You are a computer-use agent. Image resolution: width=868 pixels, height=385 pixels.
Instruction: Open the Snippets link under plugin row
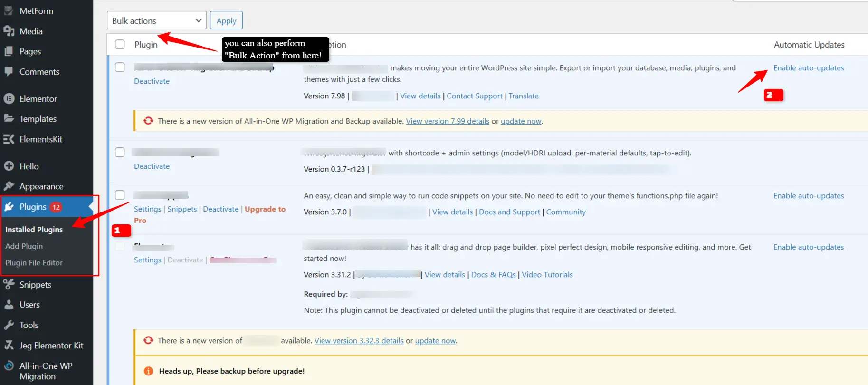pos(182,209)
